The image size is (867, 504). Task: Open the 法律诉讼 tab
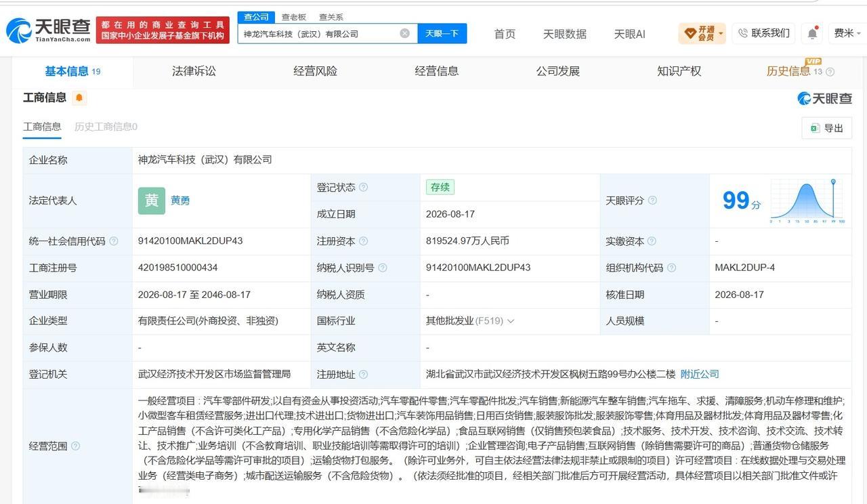point(194,71)
